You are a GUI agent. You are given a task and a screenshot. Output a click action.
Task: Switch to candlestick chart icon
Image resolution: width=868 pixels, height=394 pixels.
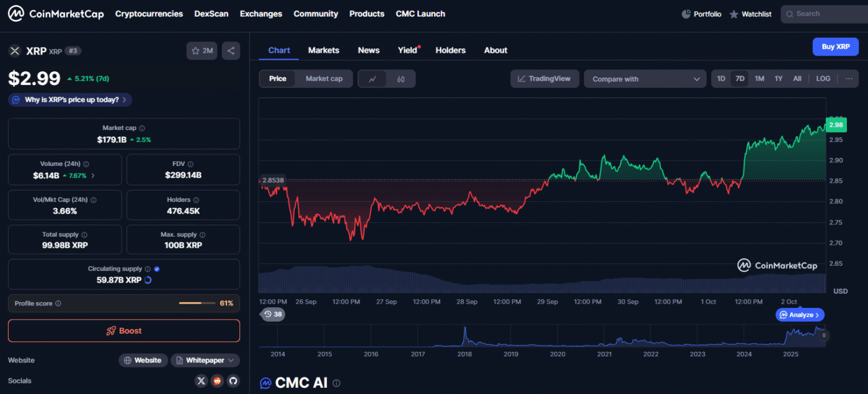(x=401, y=79)
